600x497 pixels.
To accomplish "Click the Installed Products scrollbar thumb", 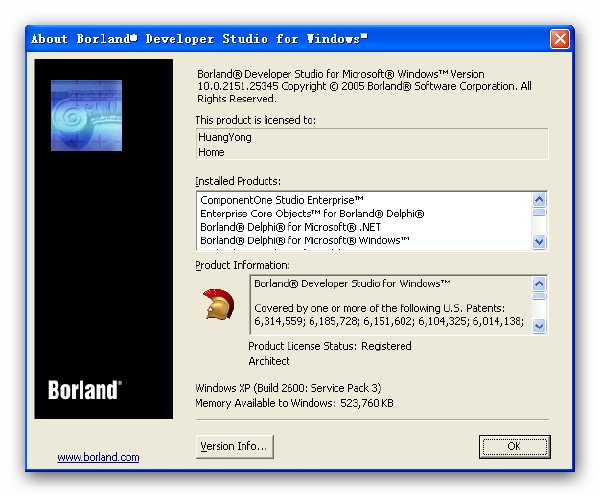I will (x=539, y=212).
